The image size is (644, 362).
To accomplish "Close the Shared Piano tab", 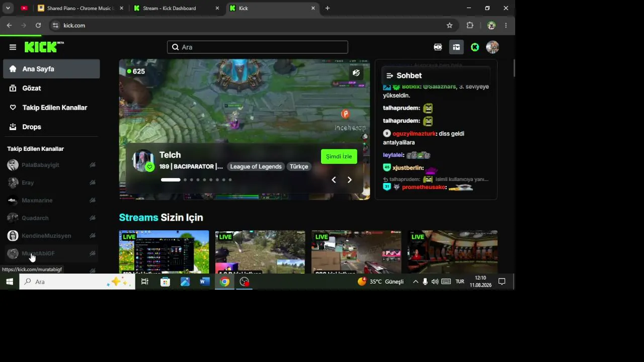I will click(x=121, y=8).
